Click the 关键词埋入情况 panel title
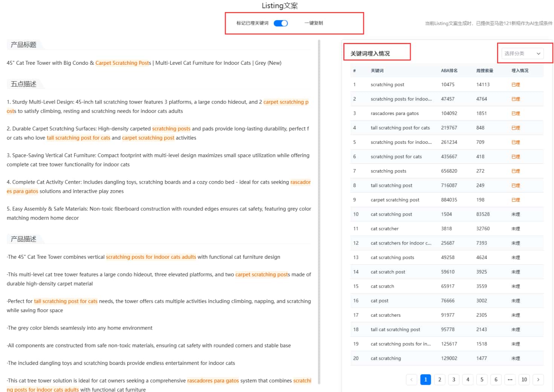The image size is (554, 392). [x=370, y=53]
